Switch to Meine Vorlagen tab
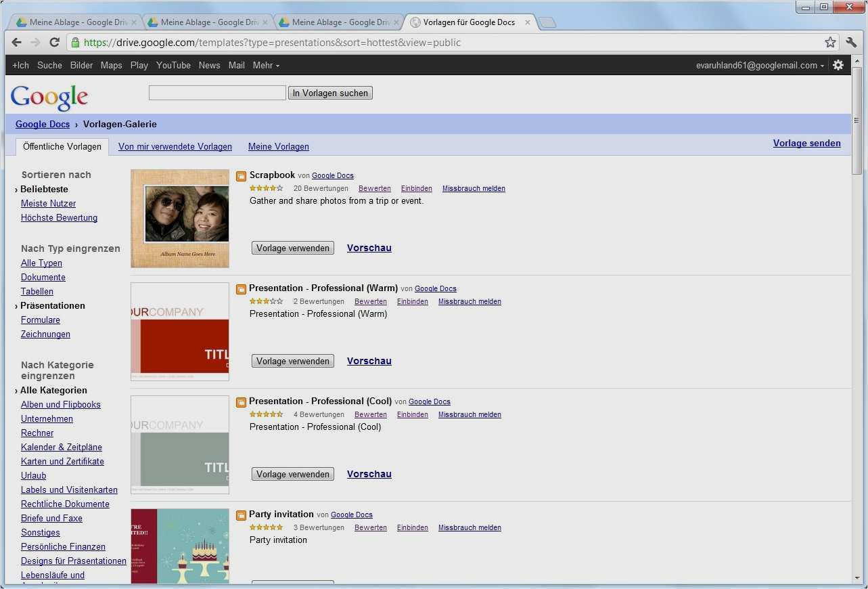 coord(278,147)
